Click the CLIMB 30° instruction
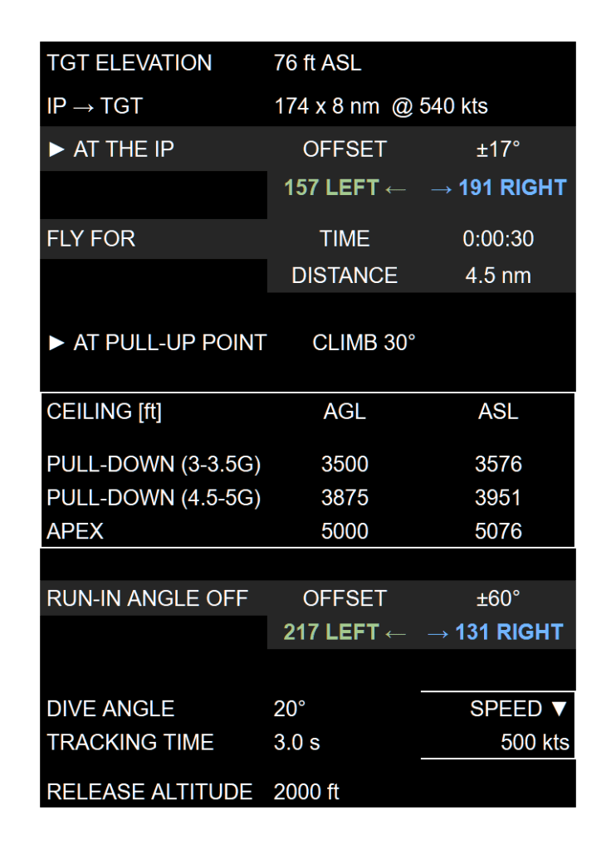This screenshot has height=849, width=616. click(364, 343)
